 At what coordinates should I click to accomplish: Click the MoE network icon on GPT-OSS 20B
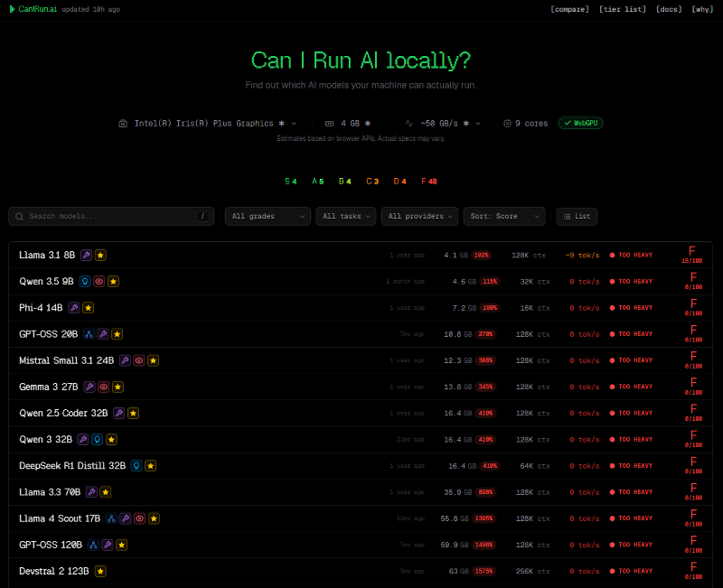click(89, 334)
